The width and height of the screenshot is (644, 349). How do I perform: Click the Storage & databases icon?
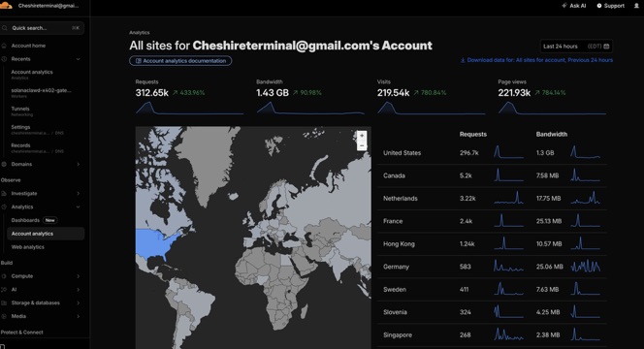[4, 303]
